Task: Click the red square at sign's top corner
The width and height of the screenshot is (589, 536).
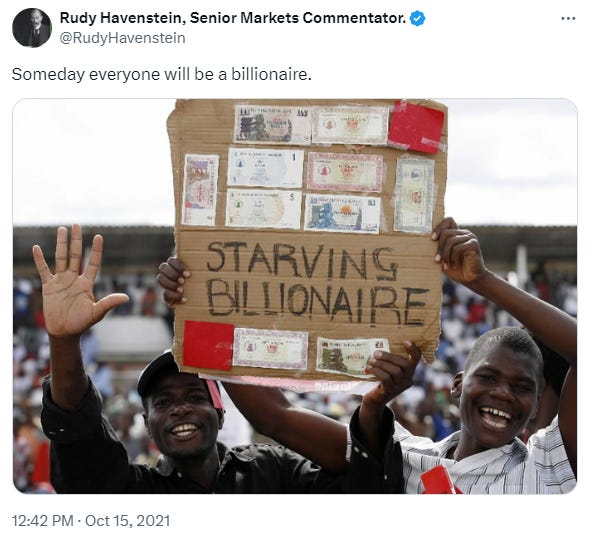Action: tap(416, 127)
